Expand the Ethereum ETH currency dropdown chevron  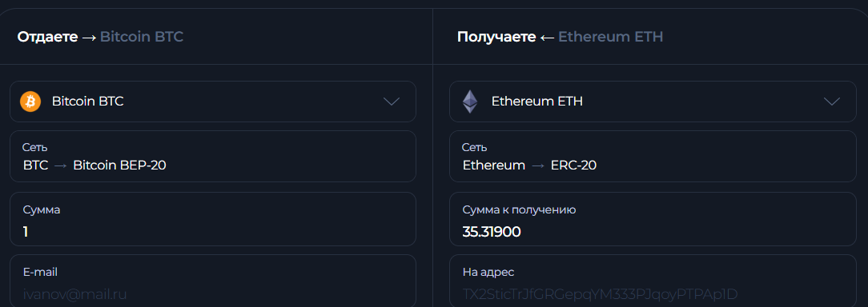[831, 102]
